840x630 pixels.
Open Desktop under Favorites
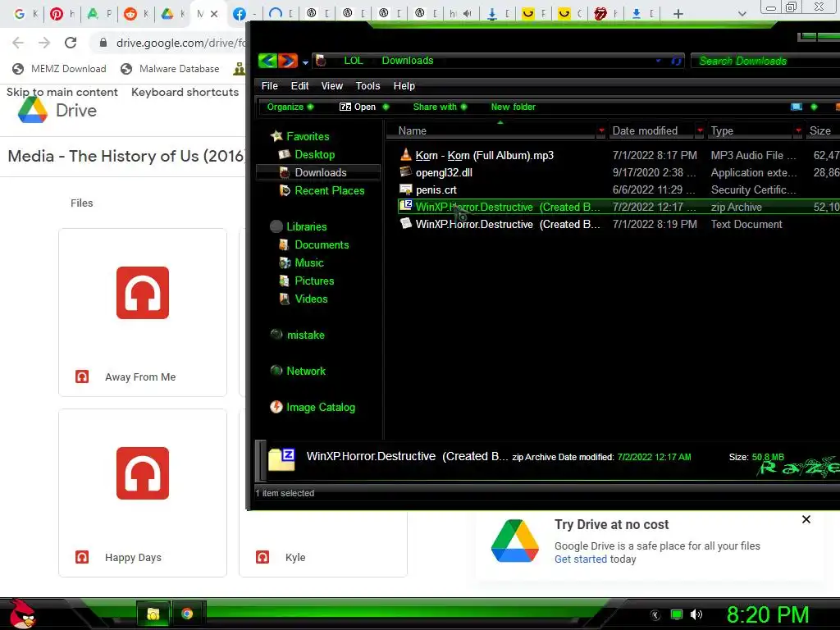point(314,154)
